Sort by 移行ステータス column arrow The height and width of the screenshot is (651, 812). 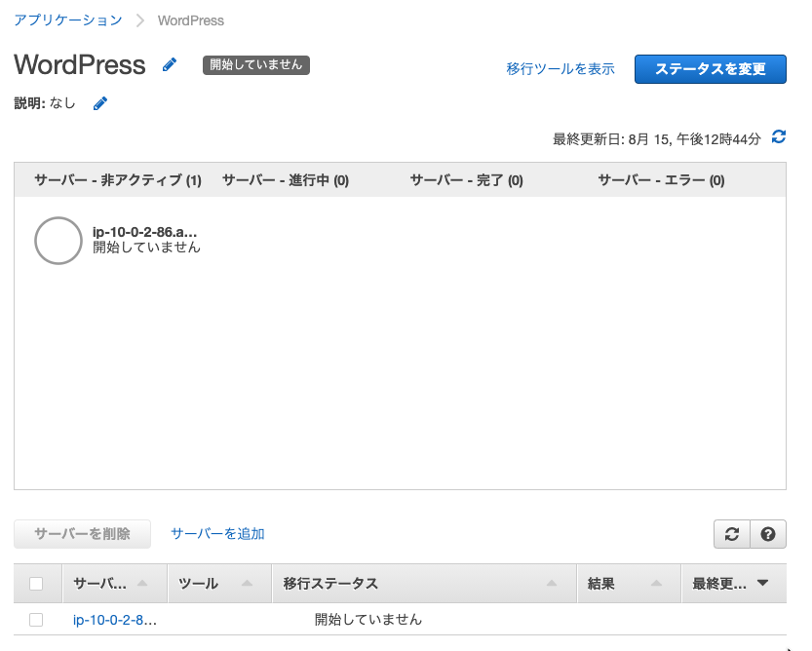552,583
